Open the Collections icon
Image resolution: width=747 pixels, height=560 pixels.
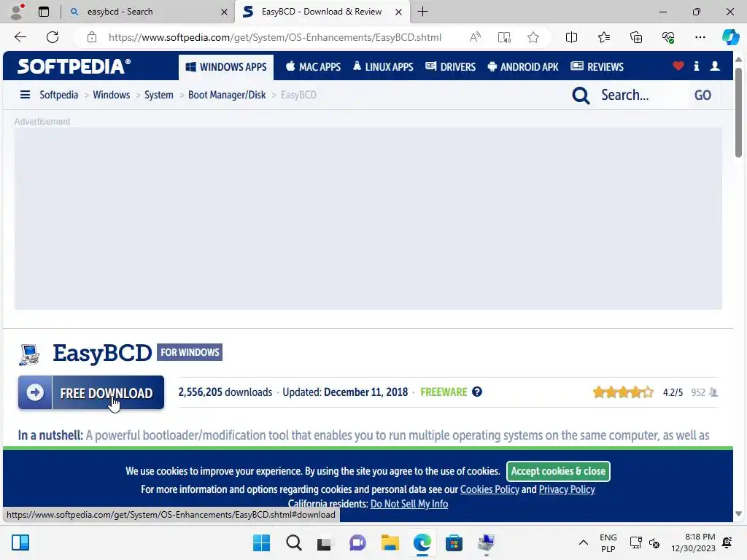(636, 37)
